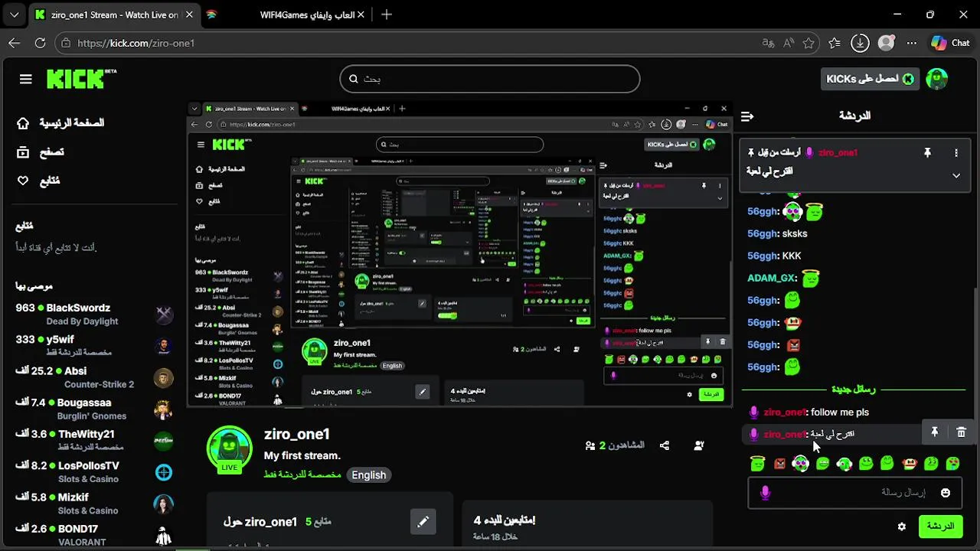
Task: Edit channel about with pencil icon
Action: point(423,522)
